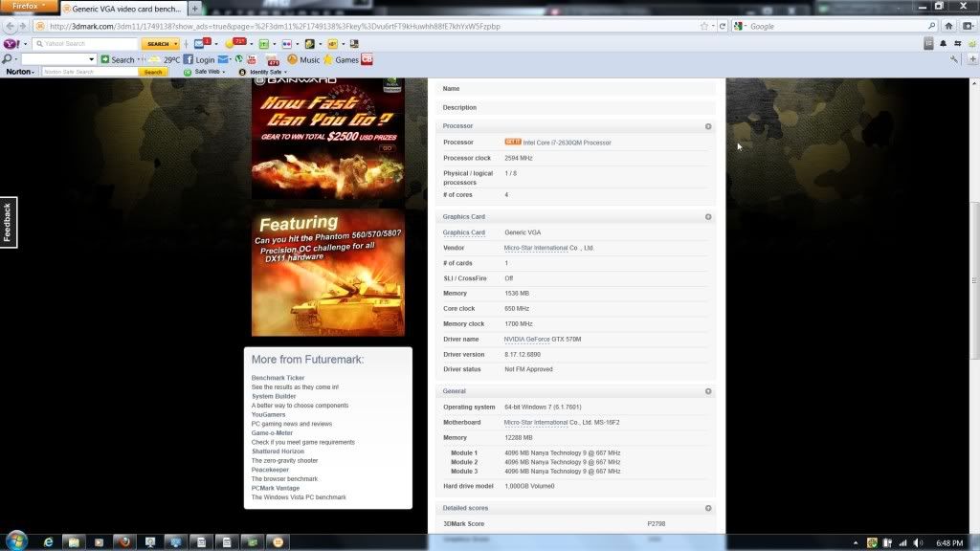Open the Shattered Horizon link

pyautogui.click(x=278, y=452)
